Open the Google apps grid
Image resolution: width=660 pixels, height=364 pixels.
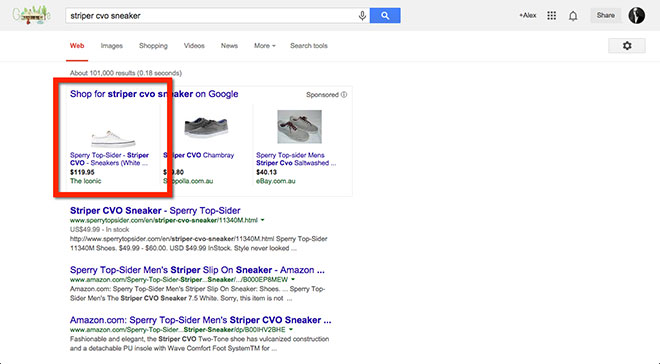[551, 16]
